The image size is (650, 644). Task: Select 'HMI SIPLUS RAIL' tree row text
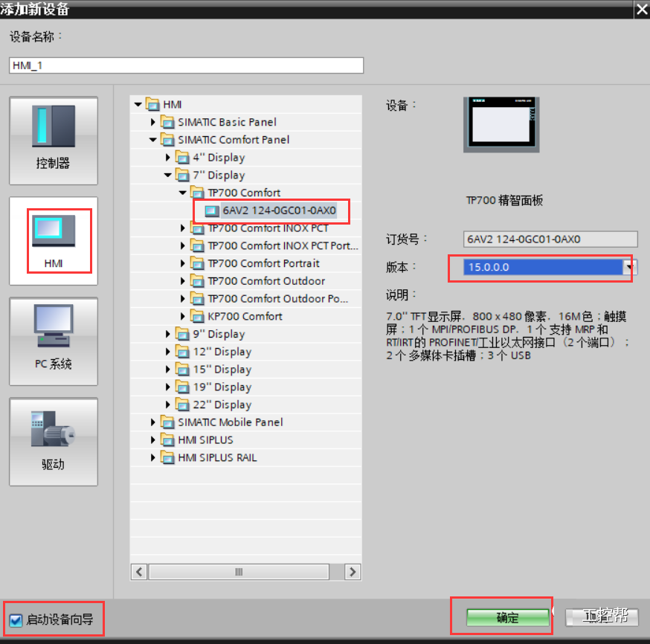click(x=217, y=457)
